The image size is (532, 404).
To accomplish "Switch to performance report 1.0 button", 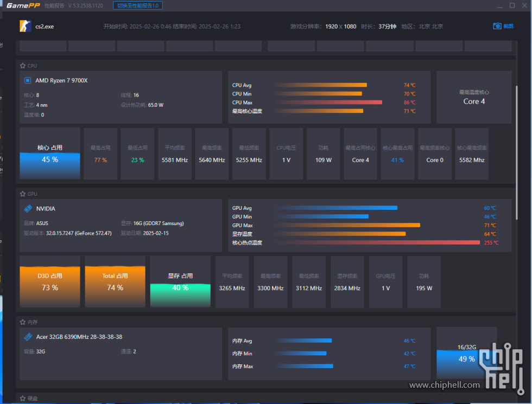I will [138, 5].
